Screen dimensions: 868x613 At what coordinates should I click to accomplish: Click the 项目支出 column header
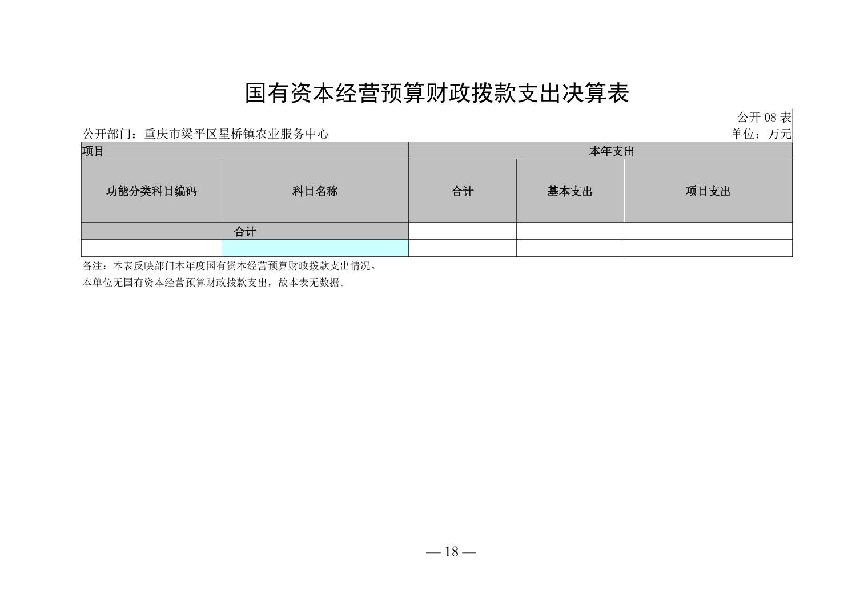(x=708, y=191)
